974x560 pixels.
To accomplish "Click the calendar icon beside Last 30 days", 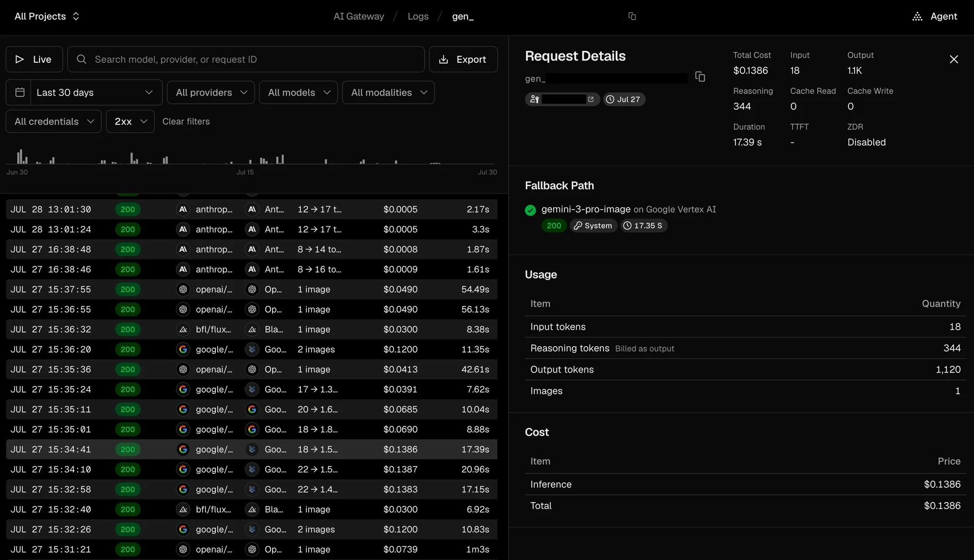I will tap(20, 92).
